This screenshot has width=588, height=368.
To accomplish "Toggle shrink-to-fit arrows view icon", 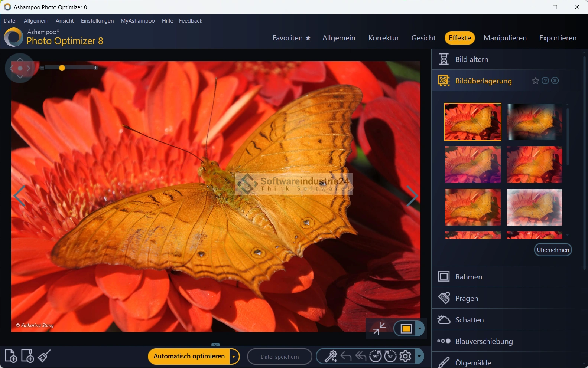I will tap(379, 328).
